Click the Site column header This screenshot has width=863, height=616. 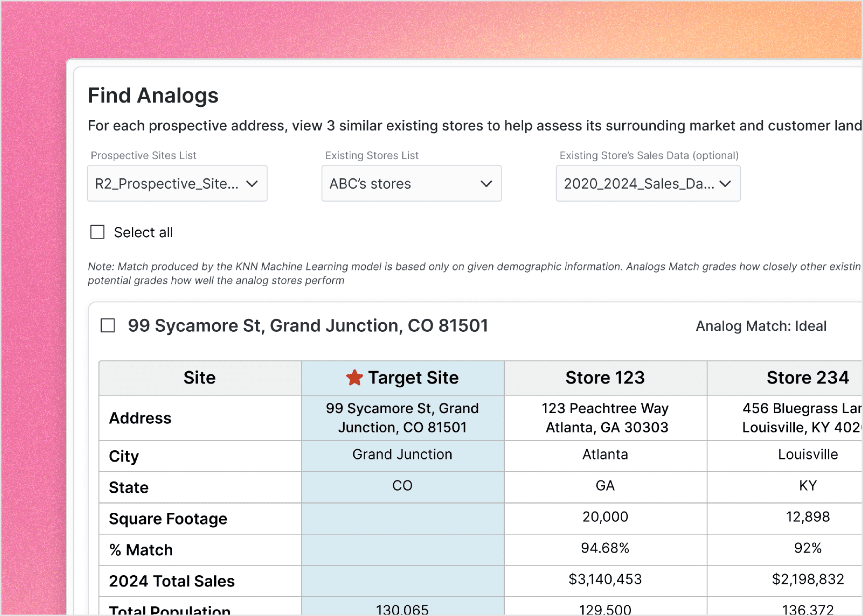199,378
